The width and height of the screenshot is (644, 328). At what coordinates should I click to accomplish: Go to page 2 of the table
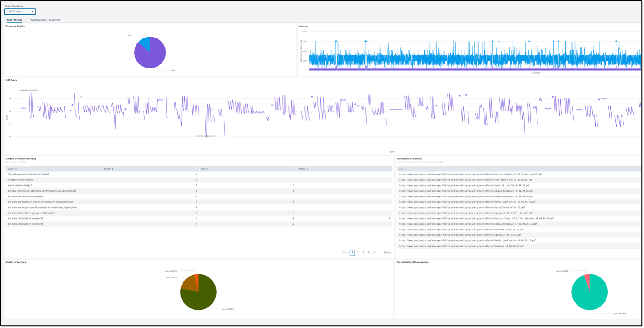pyautogui.click(x=358, y=252)
